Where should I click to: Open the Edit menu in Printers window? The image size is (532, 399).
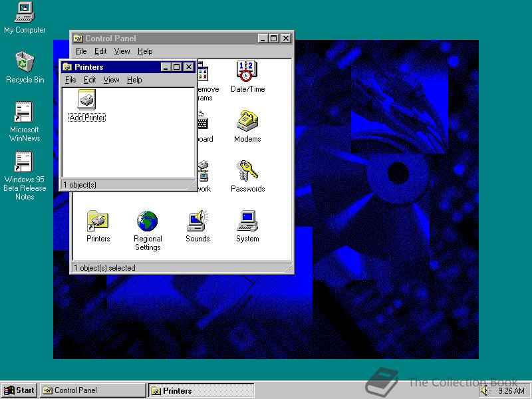tap(90, 80)
